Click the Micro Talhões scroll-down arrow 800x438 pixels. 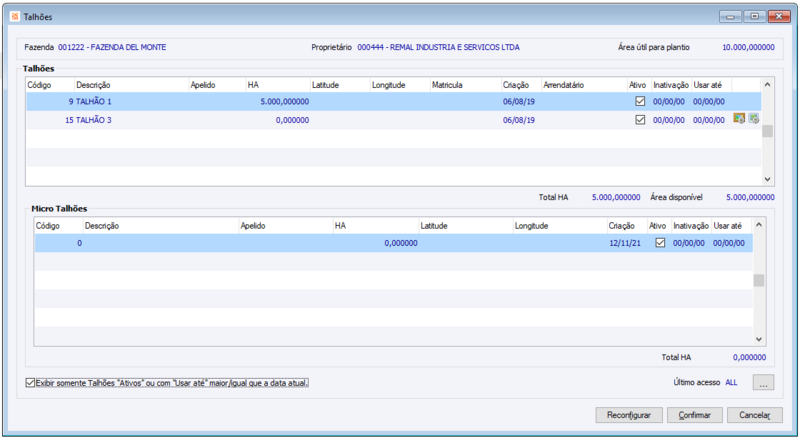point(759,339)
